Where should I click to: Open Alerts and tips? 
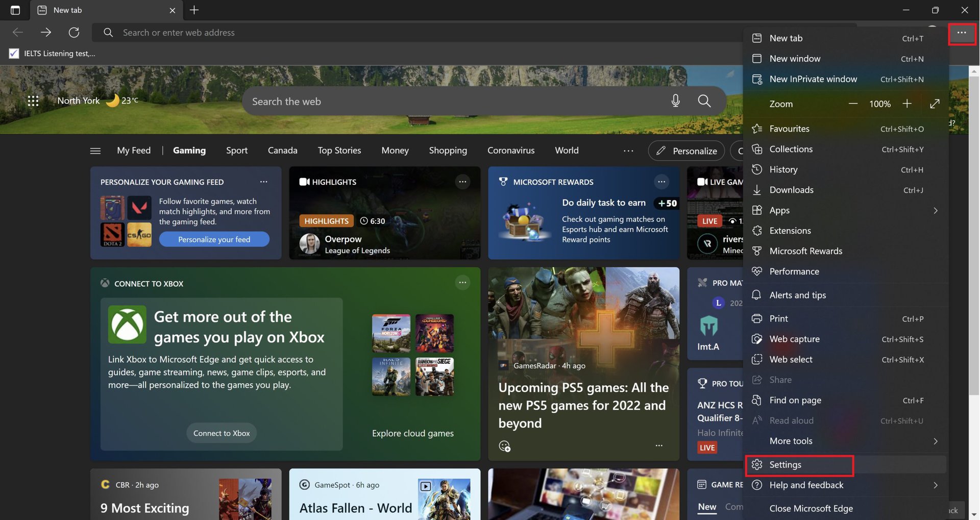tap(845, 295)
